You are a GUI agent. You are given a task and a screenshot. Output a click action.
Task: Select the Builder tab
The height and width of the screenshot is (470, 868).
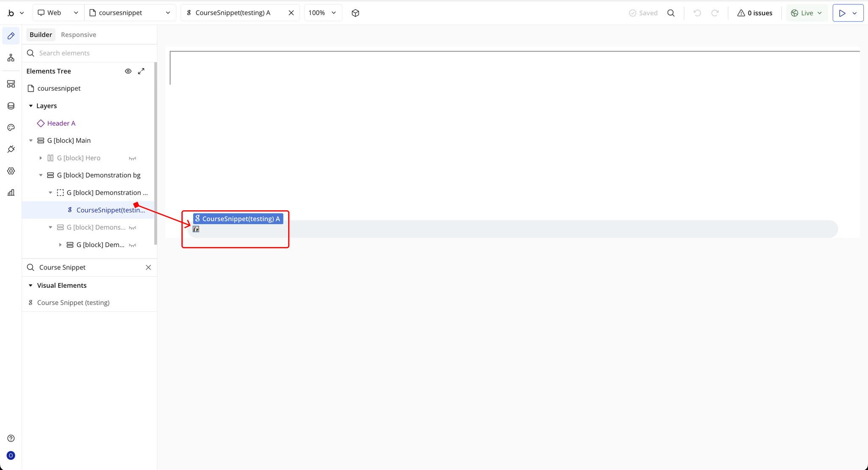[x=41, y=35]
